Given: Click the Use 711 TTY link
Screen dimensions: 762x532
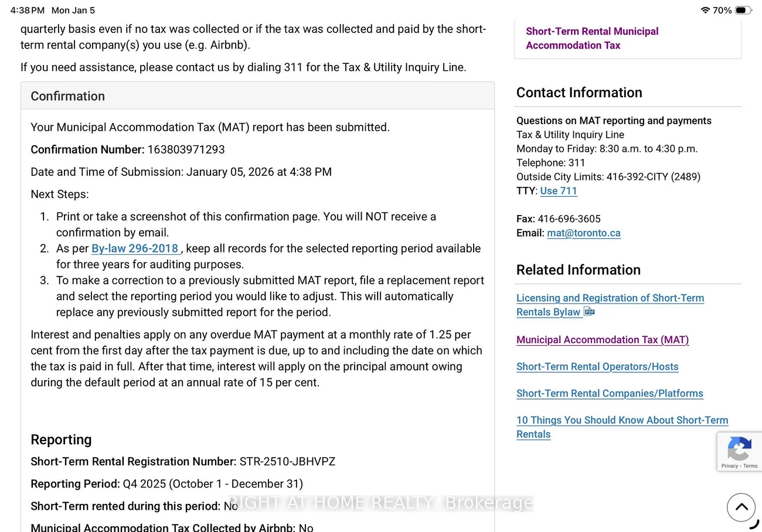Looking at the screenshot, I should click(559, 191).
